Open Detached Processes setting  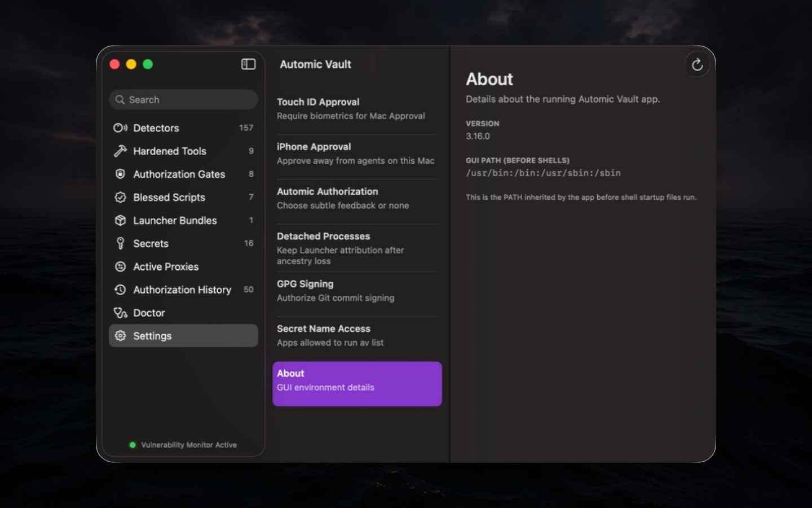pyautogui.click(x=357, y=248)
